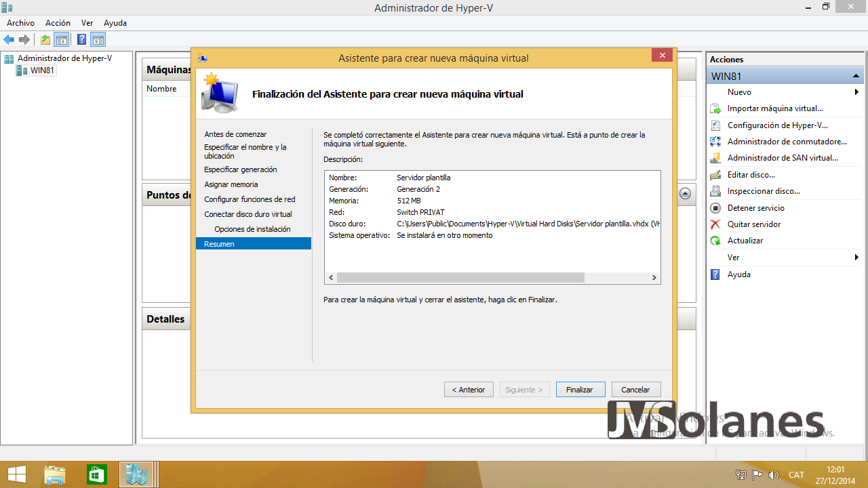Collapse the Puntos de control round chevron
Image resolution: width=868 pixels, height=488 pixels.
click(x=685, y=194)
